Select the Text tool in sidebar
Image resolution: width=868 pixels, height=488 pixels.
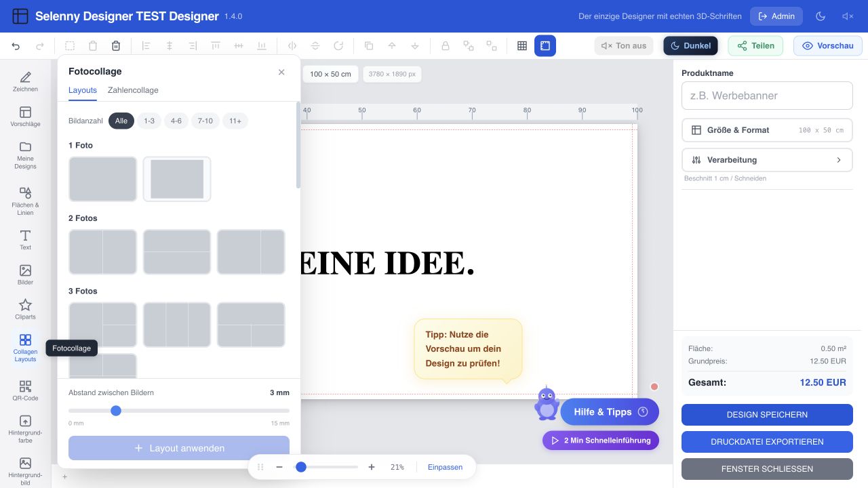click(25, 240)
